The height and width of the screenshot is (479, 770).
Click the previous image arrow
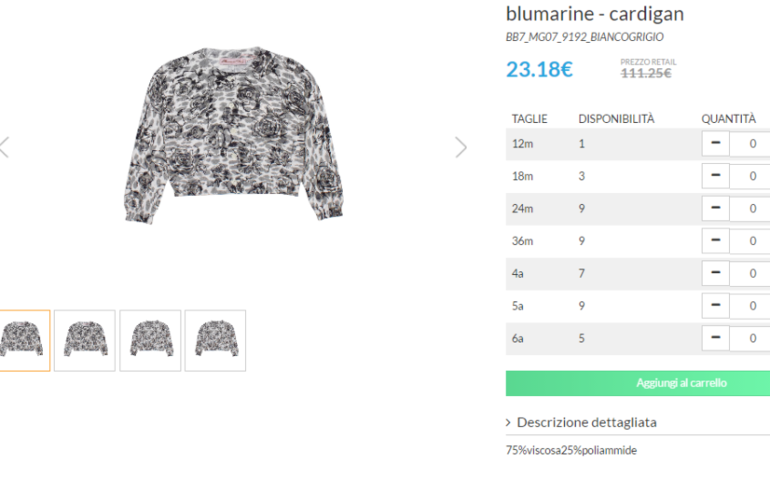point(4,147)
